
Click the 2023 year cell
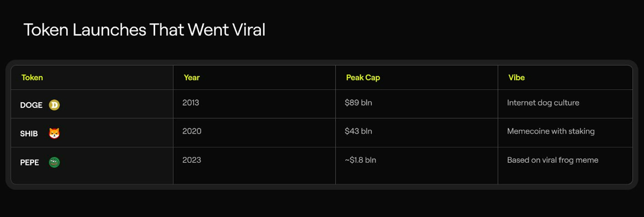pyautogui.click(x=192, y=160)
